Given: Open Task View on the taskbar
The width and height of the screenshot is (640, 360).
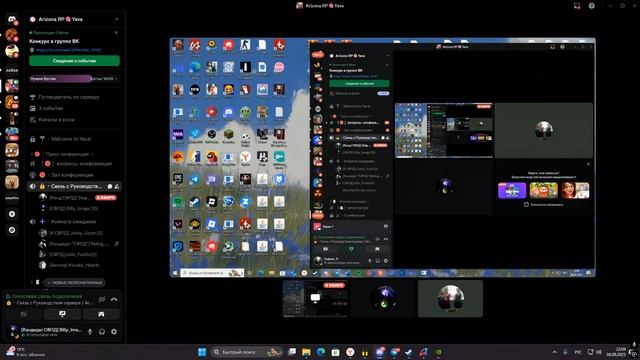Looking at the screenshot, I should (292, 352).
